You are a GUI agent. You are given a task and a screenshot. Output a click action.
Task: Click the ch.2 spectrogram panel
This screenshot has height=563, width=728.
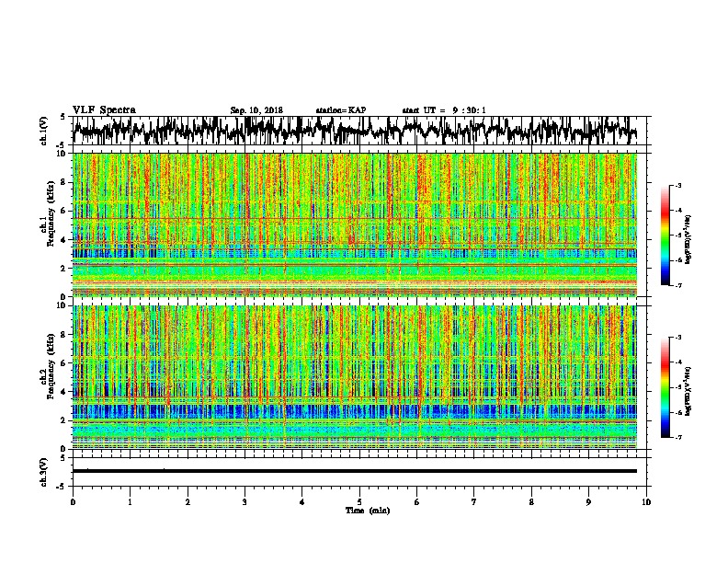coord(355,377)
